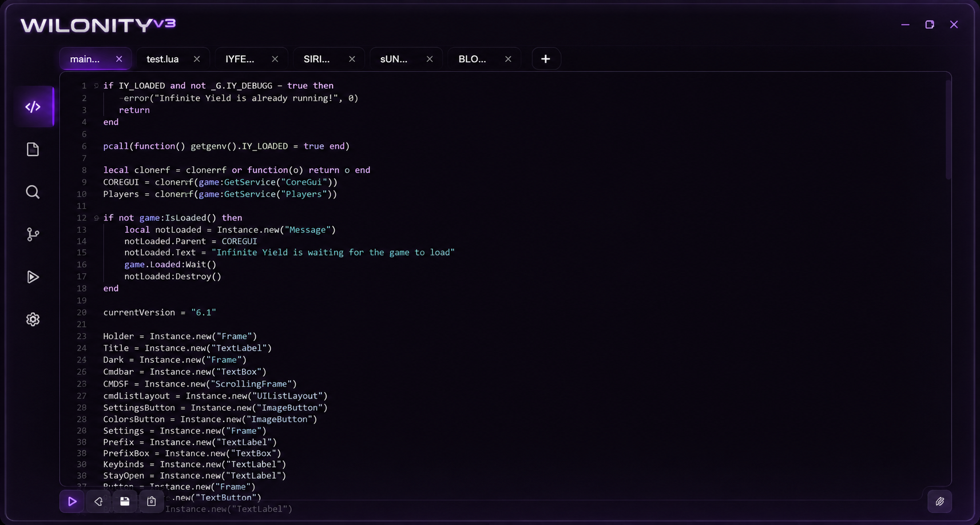Collapse the if block at line 12
The width and height of the screenshot is (980, 525).
[x=96, y=218]
